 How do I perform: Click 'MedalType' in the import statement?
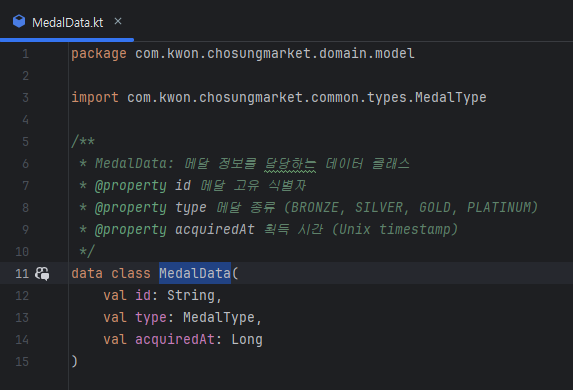(x=451, y=98)
